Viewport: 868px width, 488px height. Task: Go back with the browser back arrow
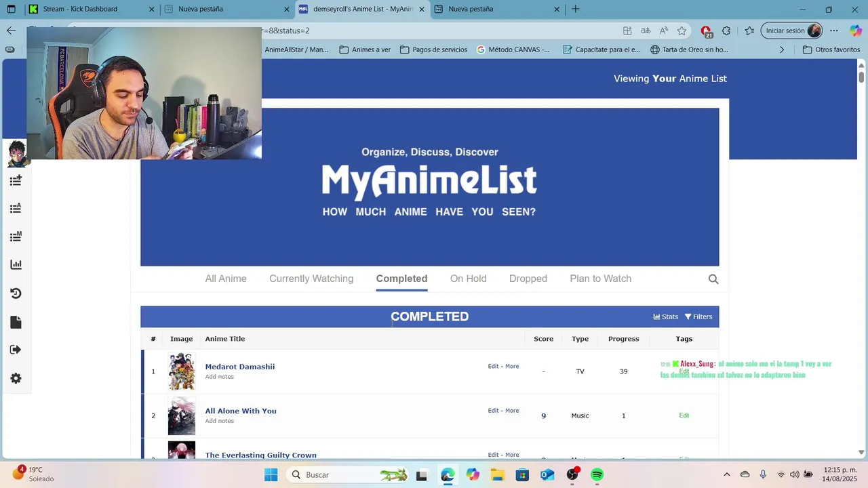[x=11, y=30]
